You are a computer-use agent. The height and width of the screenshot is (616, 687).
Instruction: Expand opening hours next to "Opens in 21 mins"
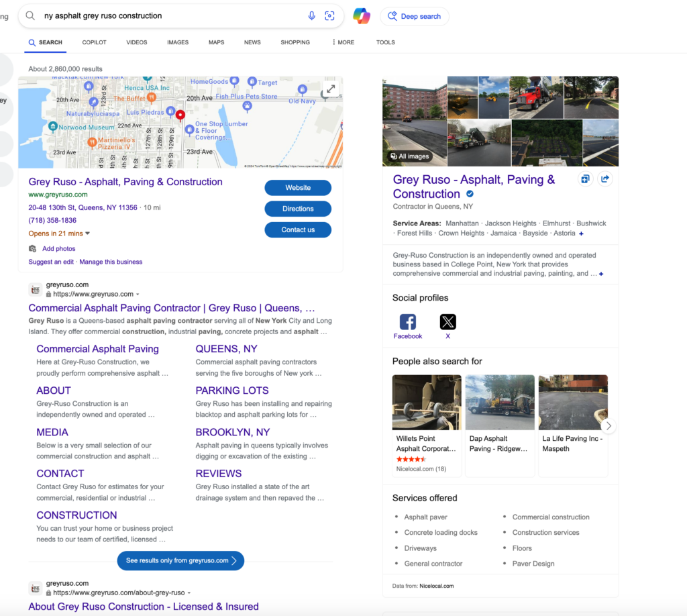87,234
